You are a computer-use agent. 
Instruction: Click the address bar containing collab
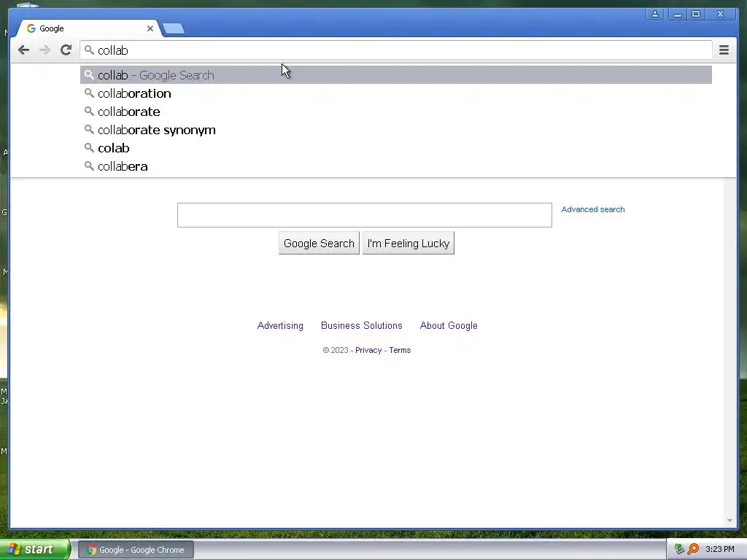396,50
